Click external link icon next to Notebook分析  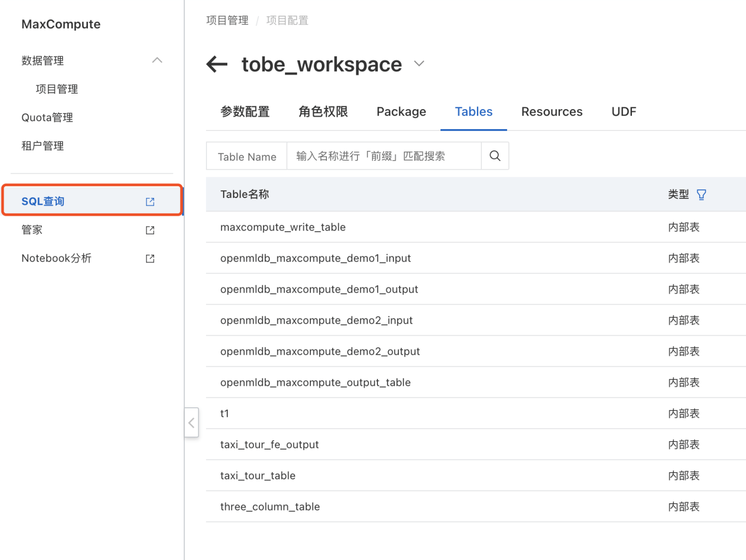pyautogui.click(x=150, y=259)
